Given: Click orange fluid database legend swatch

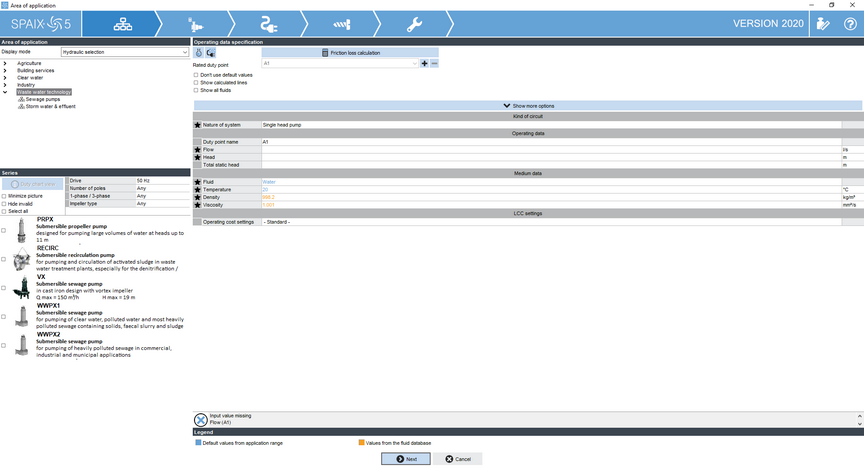Looking at the screenshot, I should pyautogui.click(x=361, y=443).
